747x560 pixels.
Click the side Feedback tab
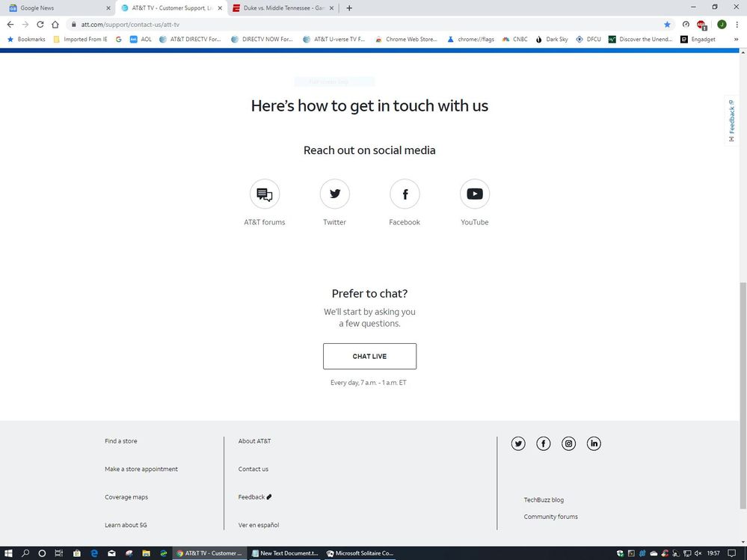coord(732,120)
